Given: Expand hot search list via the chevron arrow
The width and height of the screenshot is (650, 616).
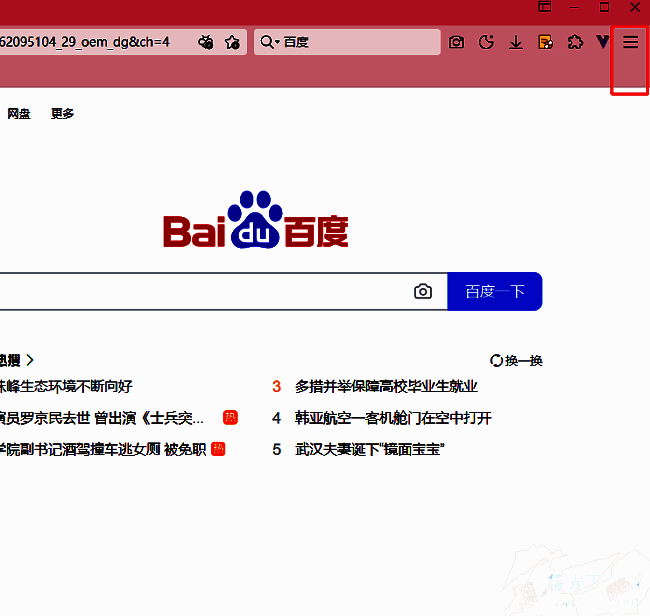Looking at the screenshot, I should tap(30, 360).
